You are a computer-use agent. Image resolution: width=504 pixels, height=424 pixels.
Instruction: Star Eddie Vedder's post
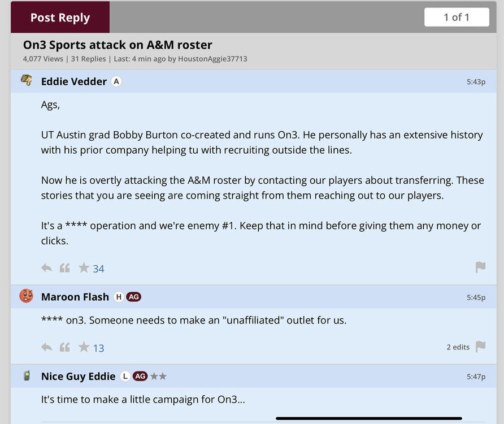tap(84, 267)
